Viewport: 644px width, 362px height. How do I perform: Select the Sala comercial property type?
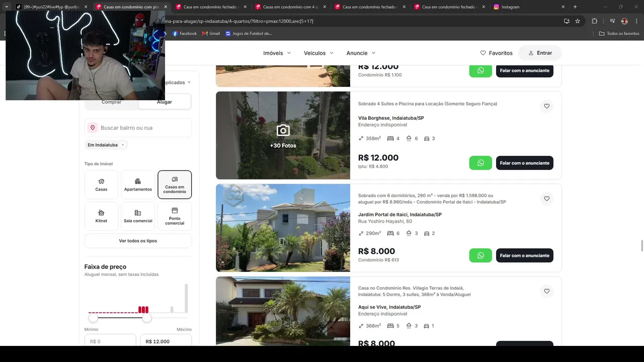pos(138,216)
